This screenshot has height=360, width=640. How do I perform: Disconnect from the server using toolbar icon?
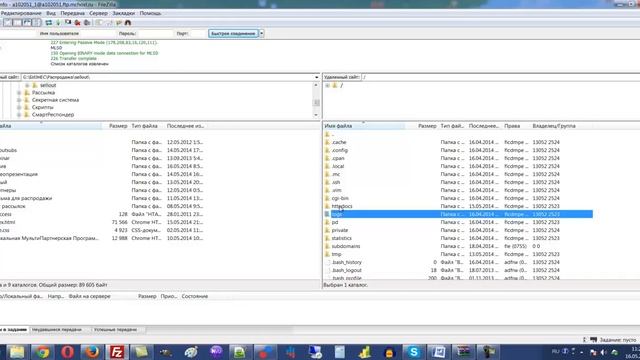pos(78,22)
